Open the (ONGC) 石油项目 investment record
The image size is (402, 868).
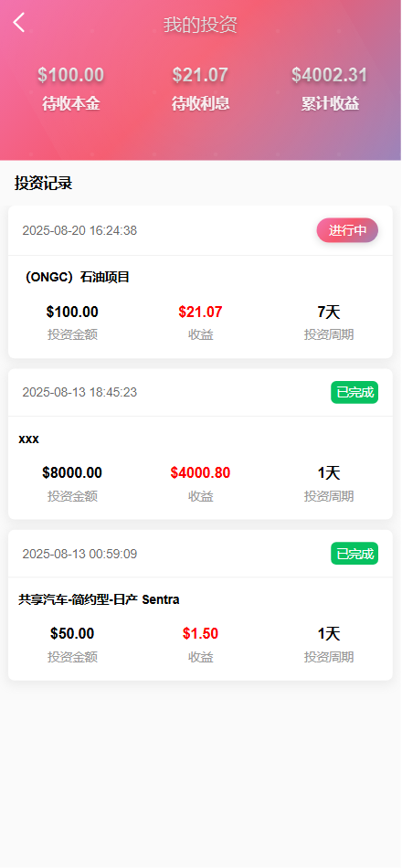[x=200, y=281]
